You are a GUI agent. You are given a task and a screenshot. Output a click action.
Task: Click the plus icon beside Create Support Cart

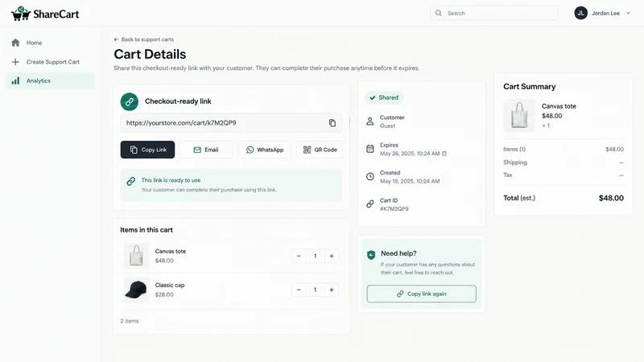[x=15, y=62]
